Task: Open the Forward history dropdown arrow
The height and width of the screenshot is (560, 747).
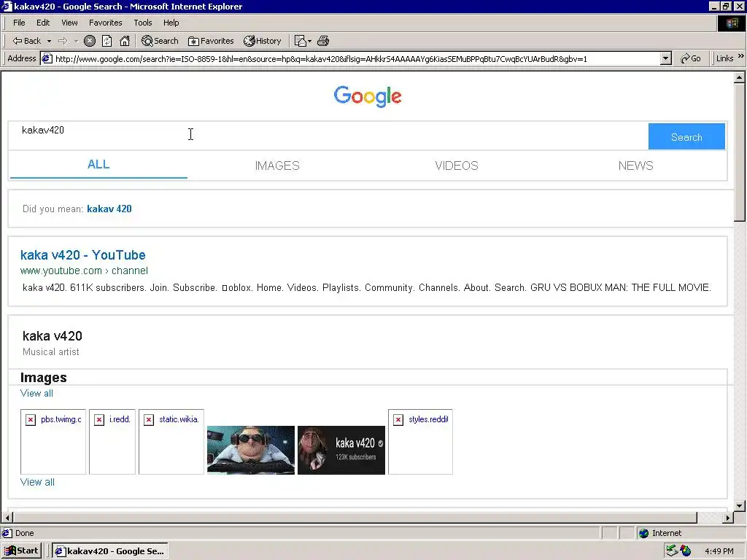Action: coord(76,41)
